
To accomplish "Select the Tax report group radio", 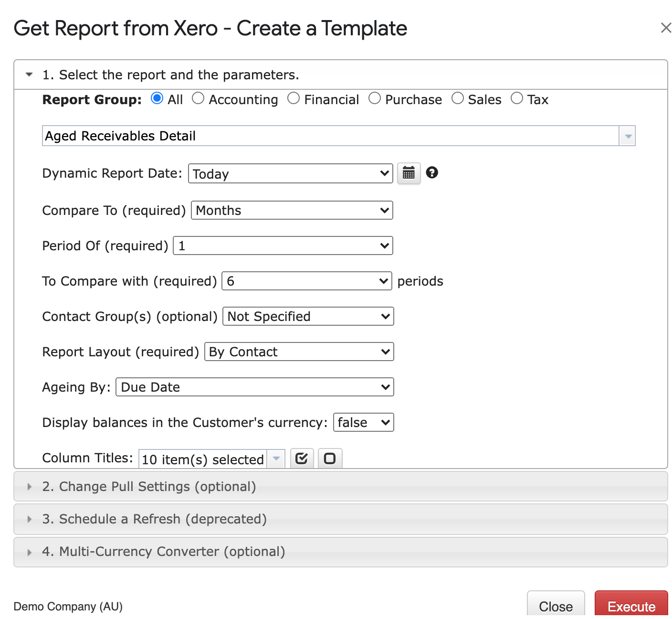I will tap(517, 98).
